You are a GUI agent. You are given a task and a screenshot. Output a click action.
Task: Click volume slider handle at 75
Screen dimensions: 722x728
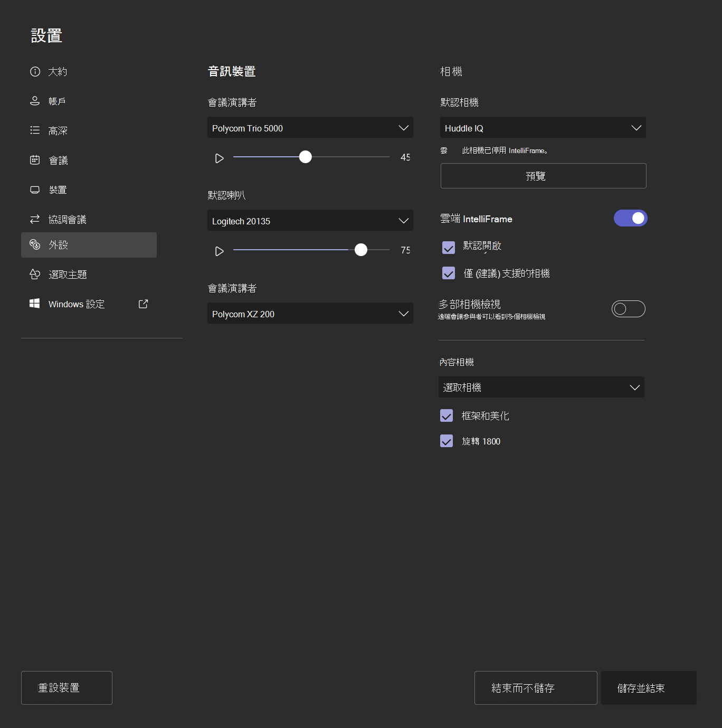pos(360,250)
